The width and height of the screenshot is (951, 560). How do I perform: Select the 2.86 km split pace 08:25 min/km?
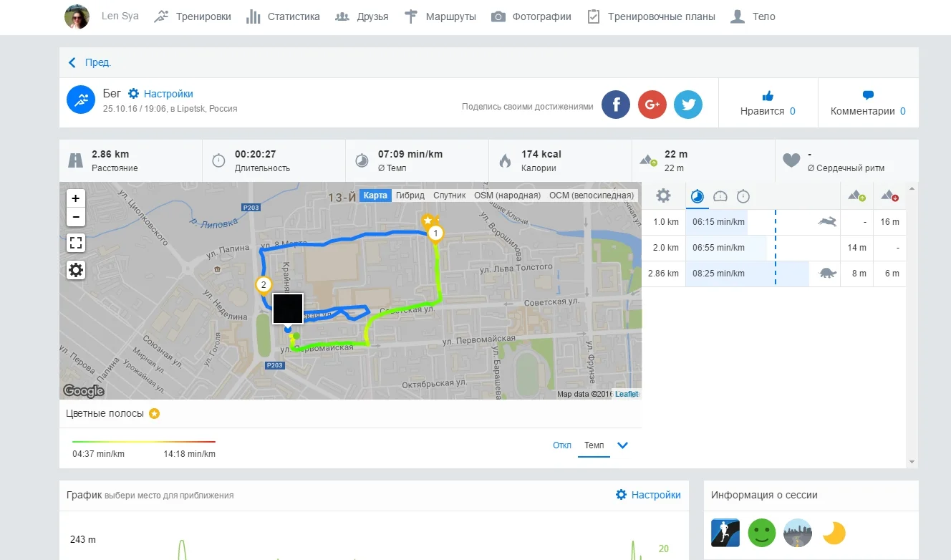click(x=718, y=274)
